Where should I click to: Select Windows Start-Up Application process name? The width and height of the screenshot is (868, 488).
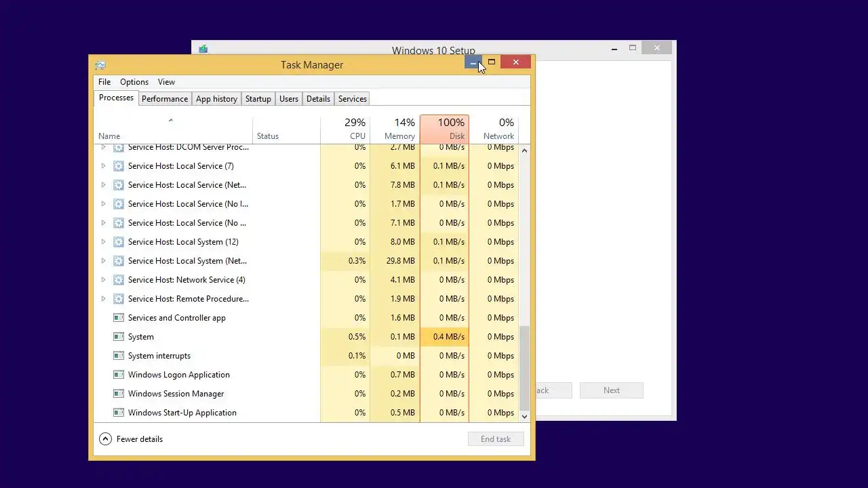[x=182, y=413]
